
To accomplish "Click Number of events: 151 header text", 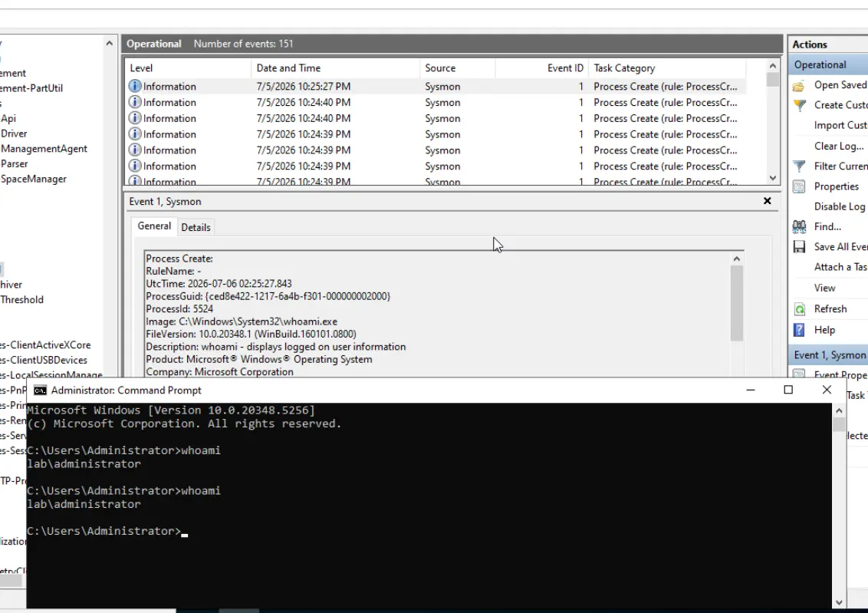I will click(x=243, y=44).
